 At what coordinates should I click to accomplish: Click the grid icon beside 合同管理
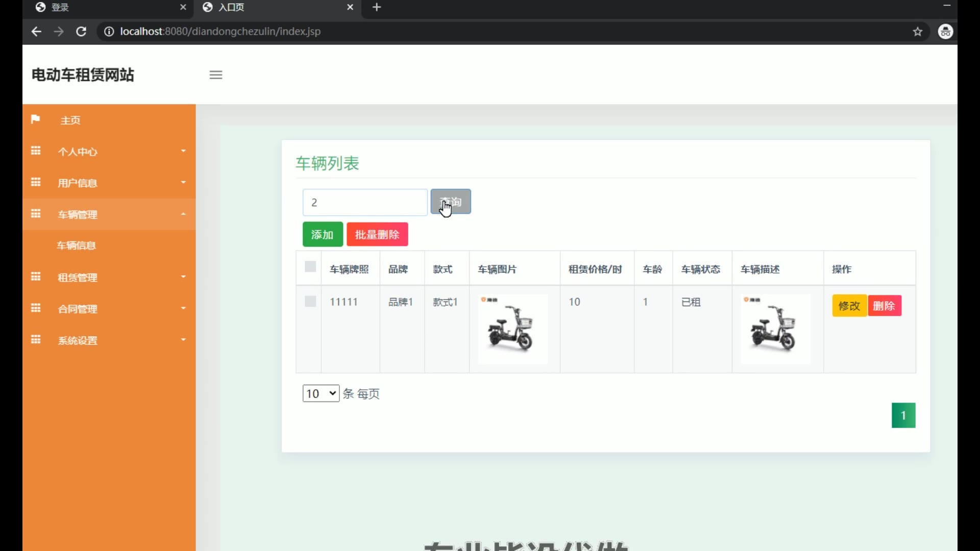(x=36, y=308)
